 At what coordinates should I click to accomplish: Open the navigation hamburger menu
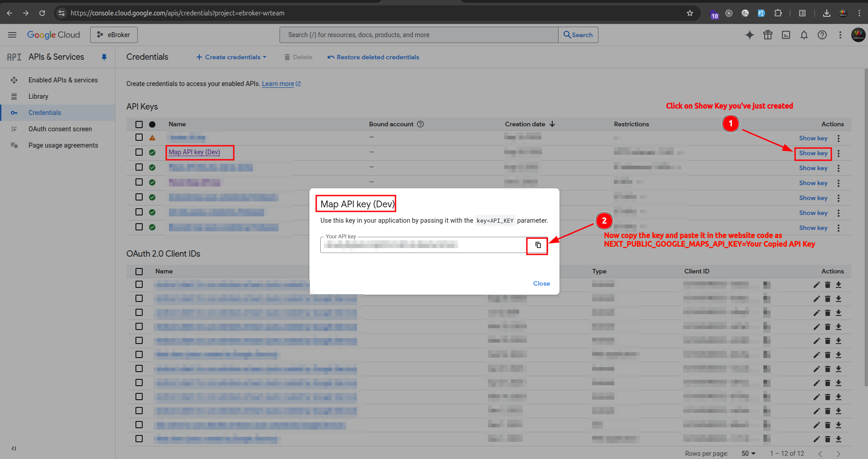(12, 35)
